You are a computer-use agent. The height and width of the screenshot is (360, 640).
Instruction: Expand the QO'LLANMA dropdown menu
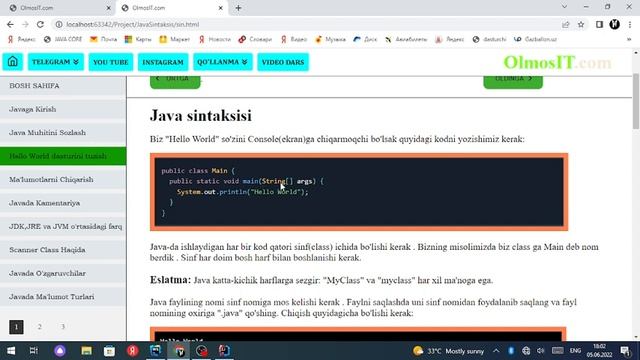click(x=222, y=62)
